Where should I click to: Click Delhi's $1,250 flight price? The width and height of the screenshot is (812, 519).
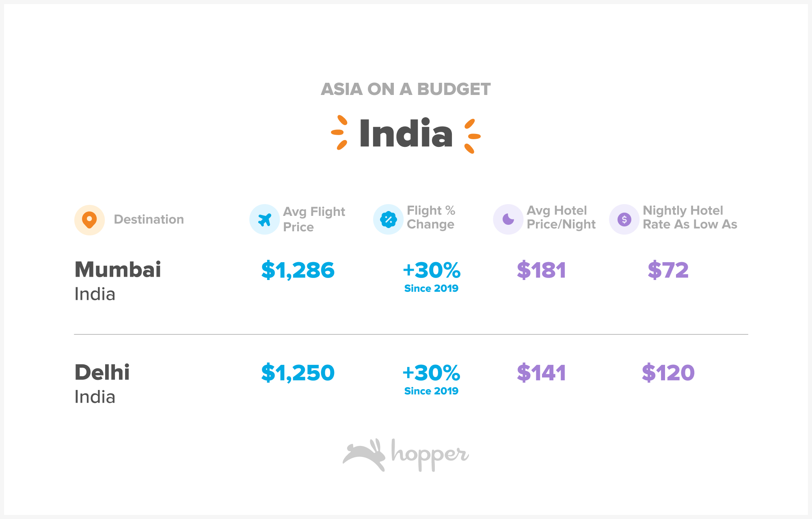[298, 373]
